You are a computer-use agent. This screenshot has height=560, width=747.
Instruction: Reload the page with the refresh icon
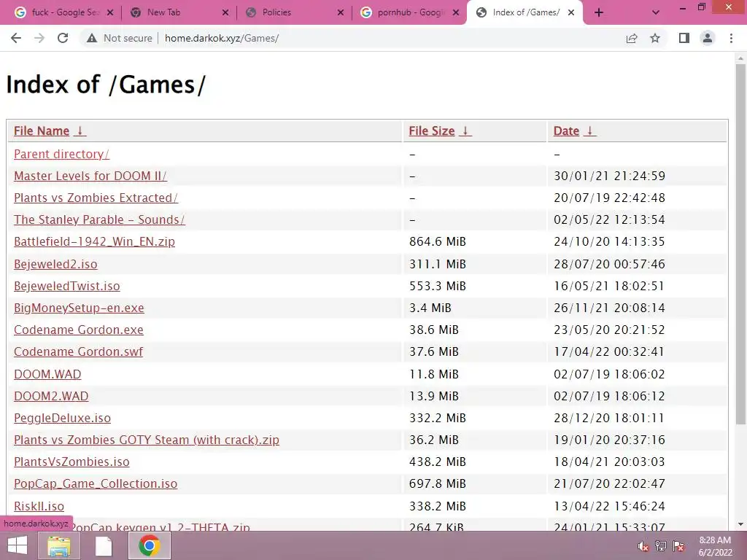click(x=63, y=38)
